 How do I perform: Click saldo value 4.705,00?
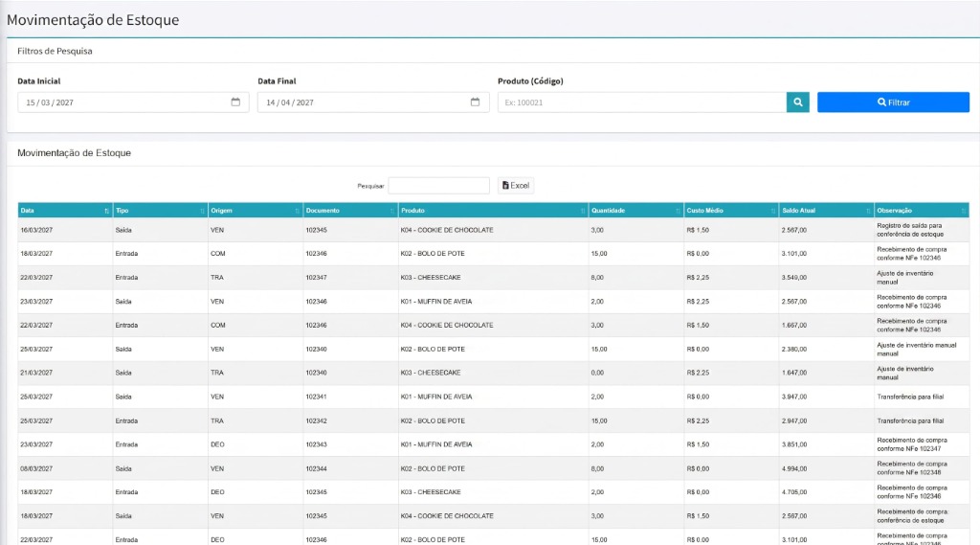click(793, 492)
